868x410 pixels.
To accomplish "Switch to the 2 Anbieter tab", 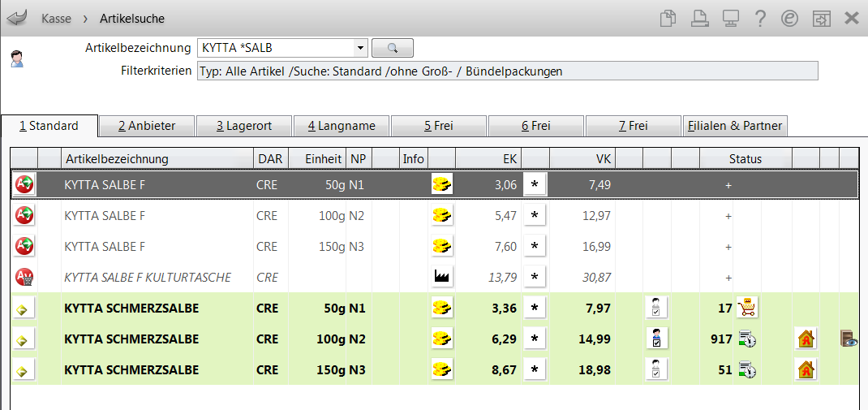I will (x=147, y=126).
